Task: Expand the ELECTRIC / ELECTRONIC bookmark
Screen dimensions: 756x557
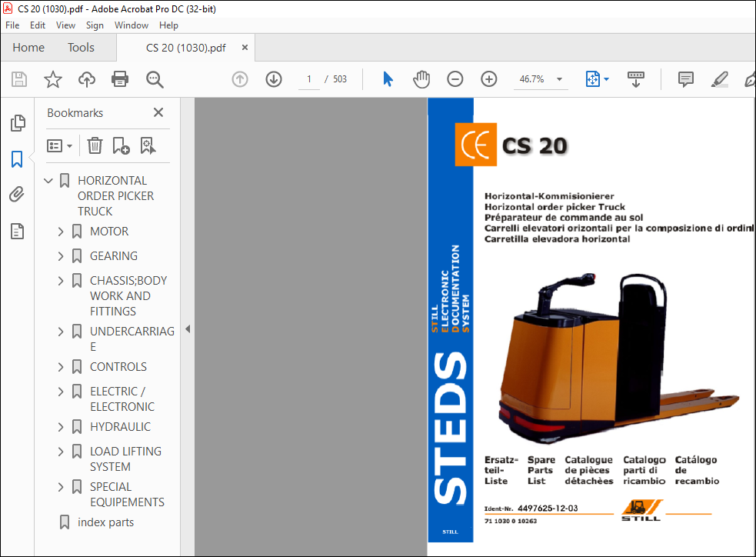Action: pos(61,392)
